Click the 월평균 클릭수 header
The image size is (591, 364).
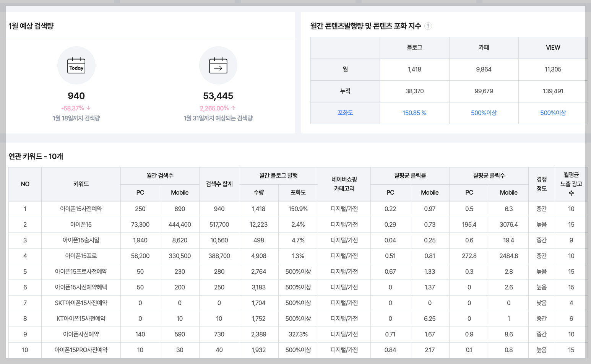(x=489, y=175)
